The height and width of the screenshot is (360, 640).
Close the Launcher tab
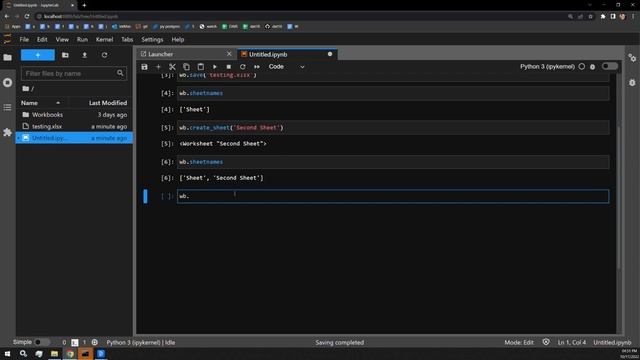[x=229, y=54]
